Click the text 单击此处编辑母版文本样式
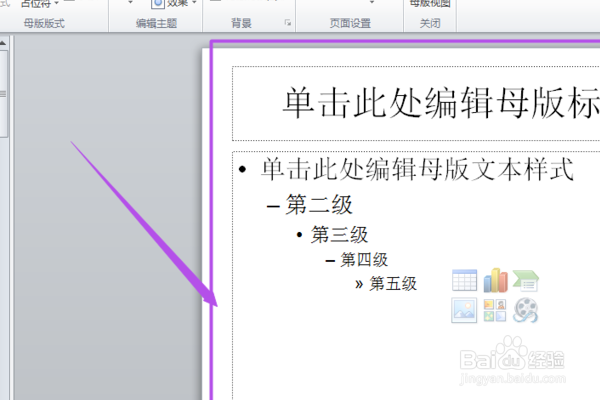This screenshot has height=400, width=600. (x=417, y=169)
